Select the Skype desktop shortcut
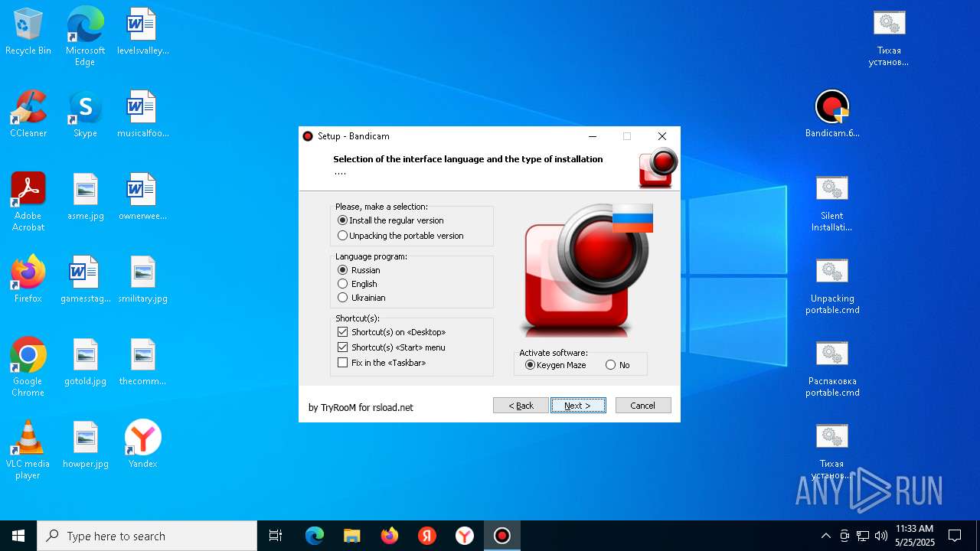 (x=85, y=114)
